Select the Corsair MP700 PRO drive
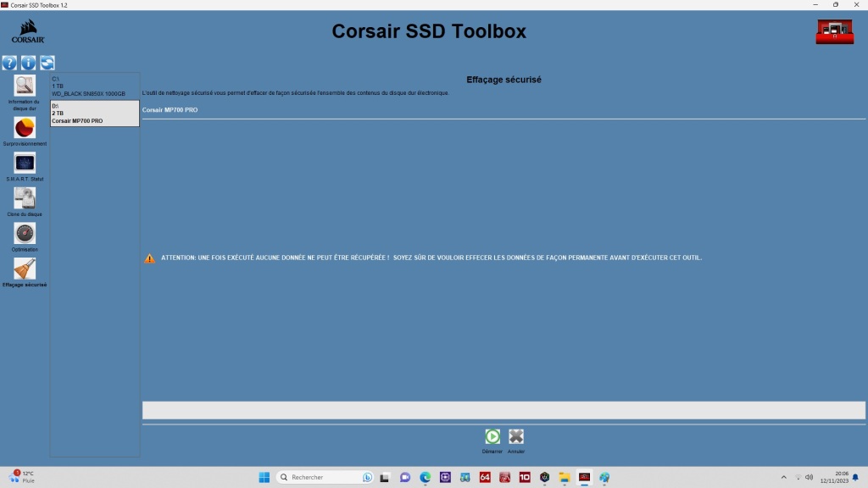 coord(93,113)
